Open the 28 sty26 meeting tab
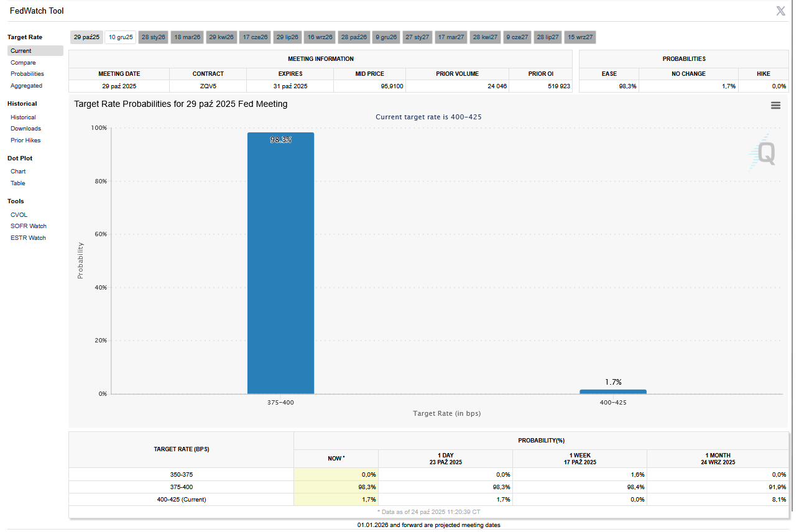This screenshot has height=532, width=799. pyautogui.click(x=154, y=37)
